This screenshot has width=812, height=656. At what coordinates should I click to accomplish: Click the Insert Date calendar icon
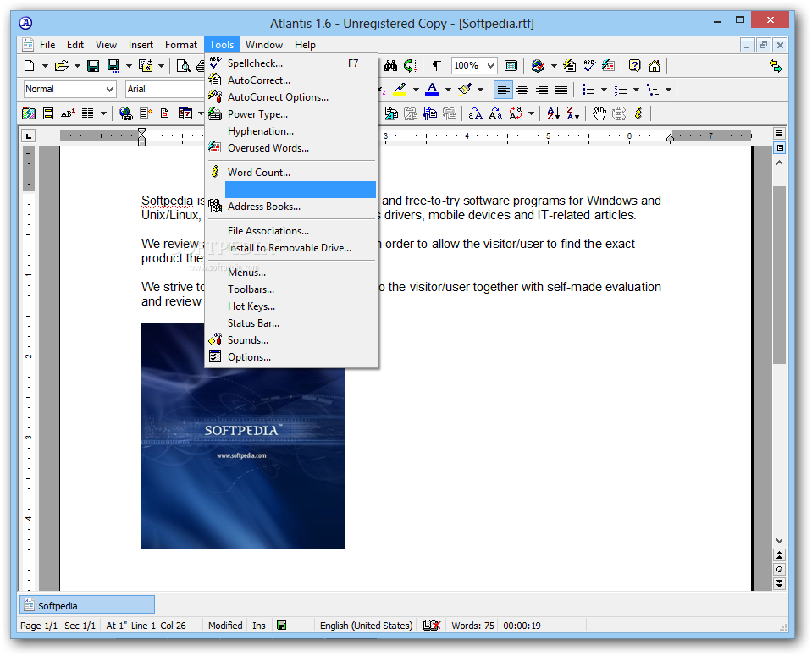(x=185, y=113)
